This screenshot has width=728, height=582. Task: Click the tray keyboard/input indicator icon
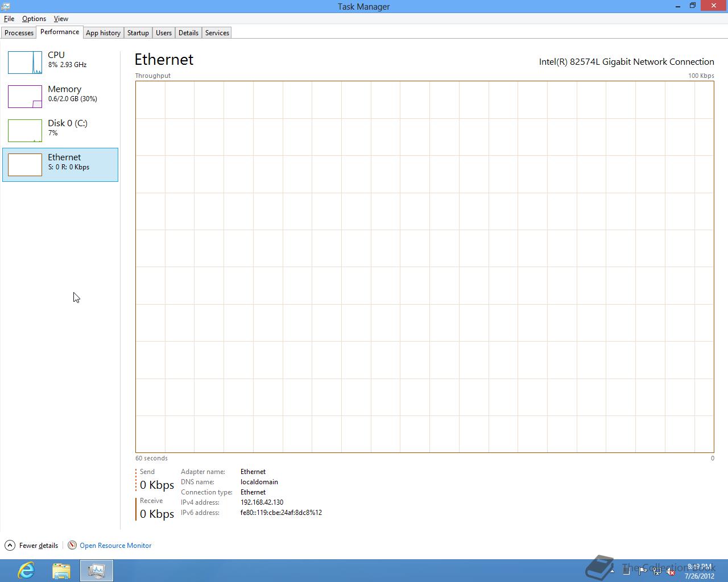[x=627, y=571]
